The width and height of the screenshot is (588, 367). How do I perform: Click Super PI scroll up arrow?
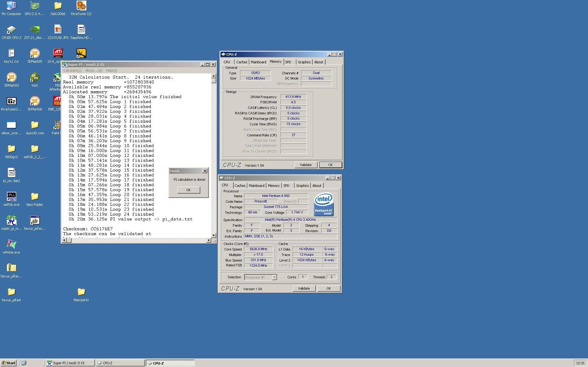[214, 76]
